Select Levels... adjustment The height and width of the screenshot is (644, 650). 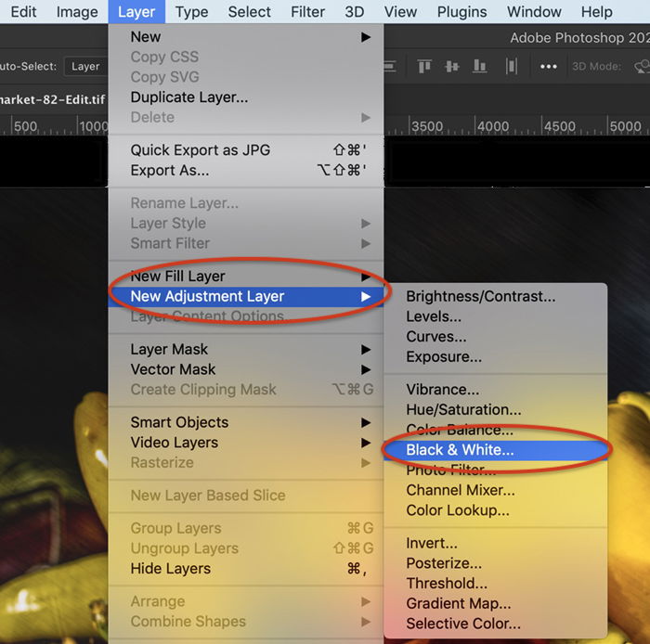(x=495, y=316)
